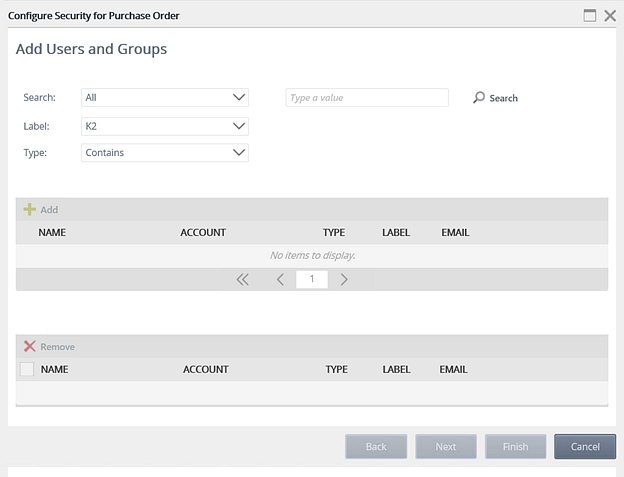Viewport: 624px width, 477px height.
Task: Click the Next button
Action: coord(446,446)
